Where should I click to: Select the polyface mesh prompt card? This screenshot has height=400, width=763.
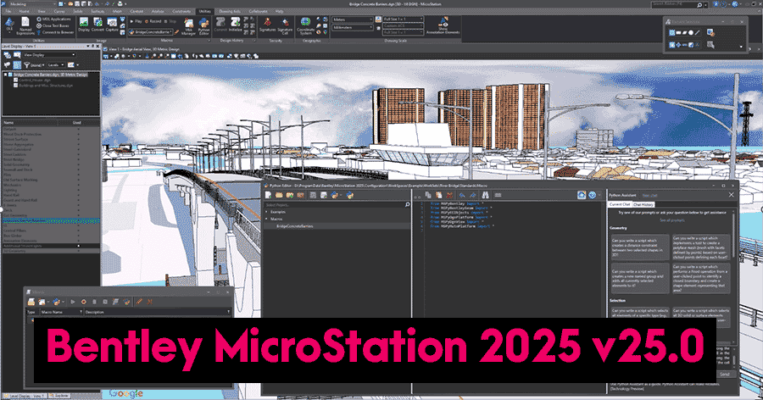coord(701,247)
